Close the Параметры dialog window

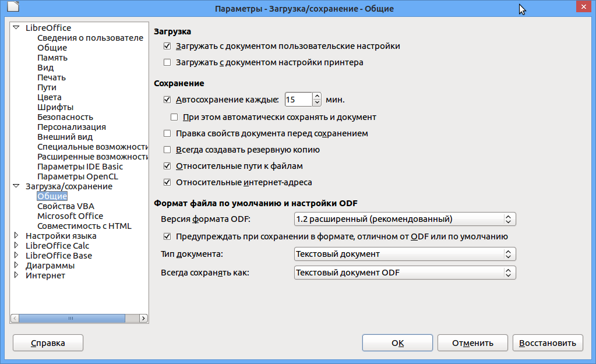click(x=583, y=7)
